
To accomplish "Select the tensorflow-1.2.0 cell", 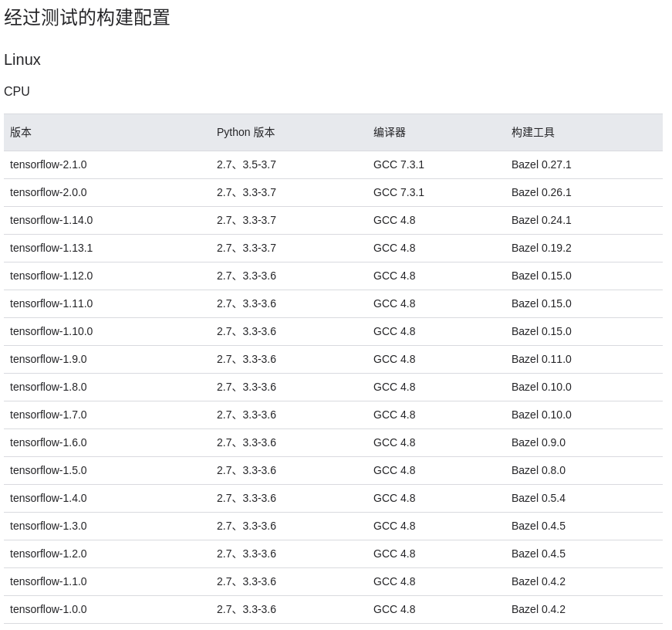I will tap(49, 554).
